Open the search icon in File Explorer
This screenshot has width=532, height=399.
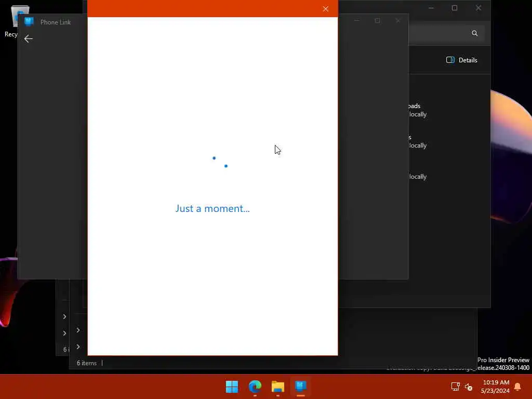pyautogui.click(x=474, y=33)
